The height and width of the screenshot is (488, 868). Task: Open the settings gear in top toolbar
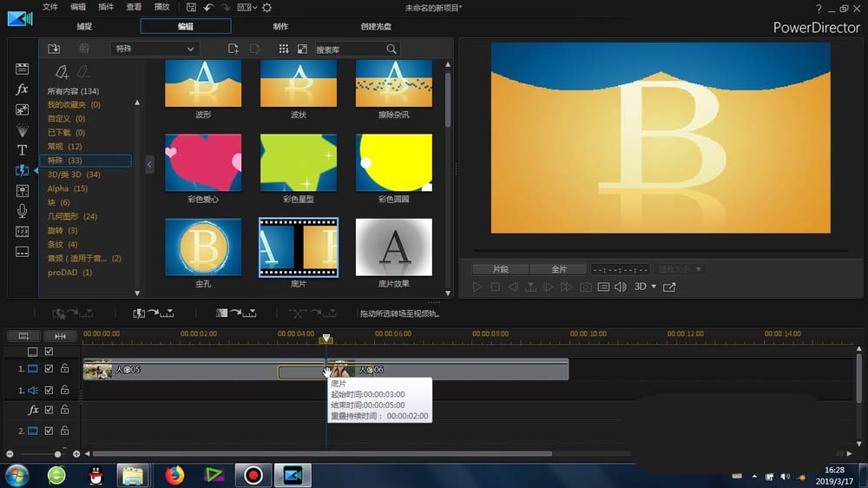[x=266, y=8]
